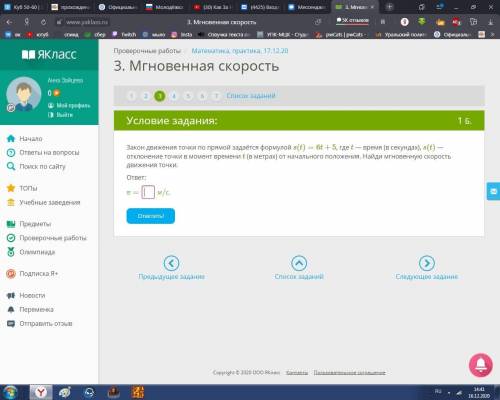Screen dimensions: 500x400
Task: Open the Windows Start menu
Action: pos(10,392)
